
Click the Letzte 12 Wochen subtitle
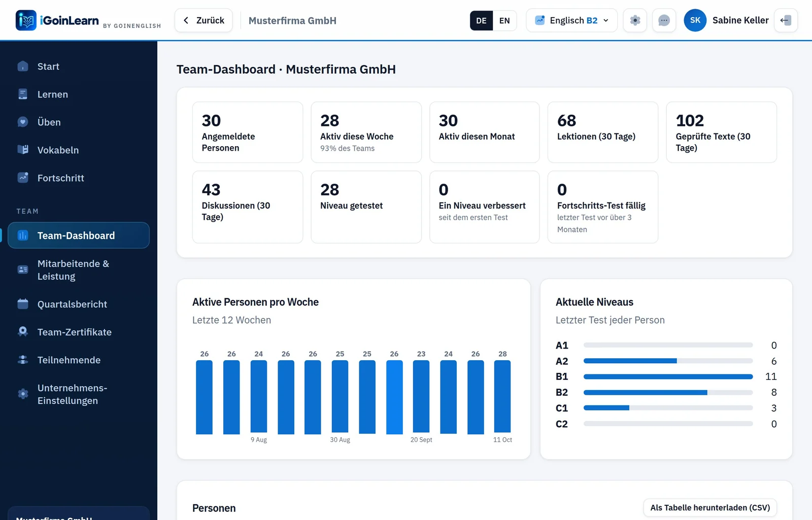click(x=231, y=320)
